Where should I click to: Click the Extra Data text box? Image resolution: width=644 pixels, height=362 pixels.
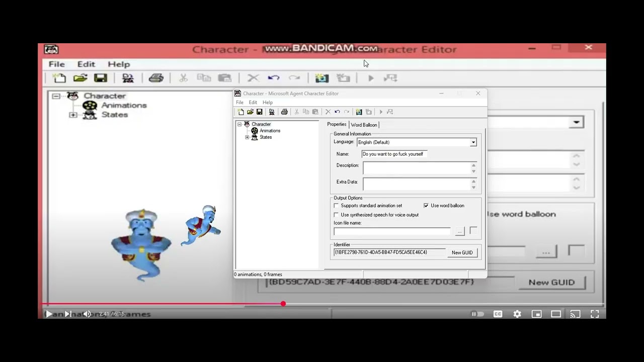417,185
